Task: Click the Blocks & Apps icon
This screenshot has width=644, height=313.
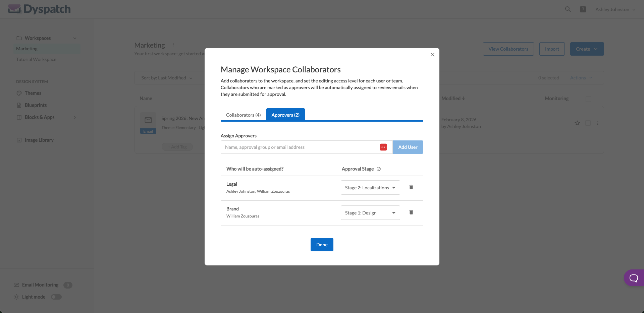Action: coord(19,117)
